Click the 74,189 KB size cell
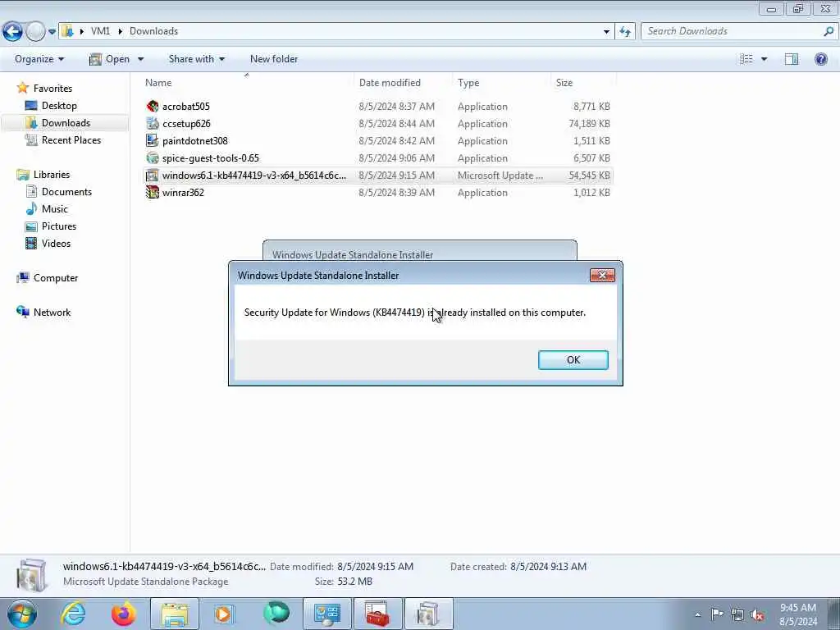The height and width of the screenshot is (630, 840). tap(589, 123)
